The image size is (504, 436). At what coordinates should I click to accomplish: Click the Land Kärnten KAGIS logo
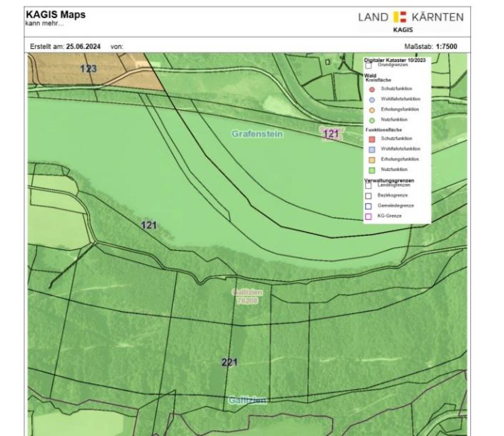411,22
